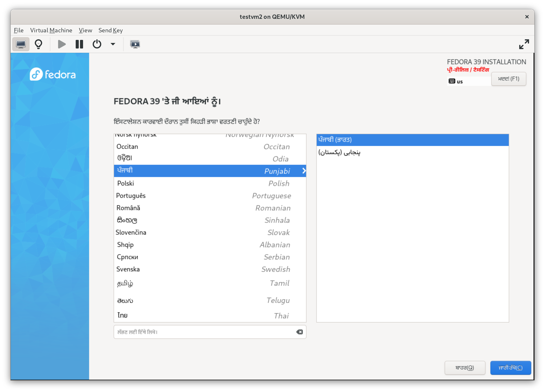Select Tamil language row
Image resolution: width=545 pixels, height=392 pixels.
210,283
